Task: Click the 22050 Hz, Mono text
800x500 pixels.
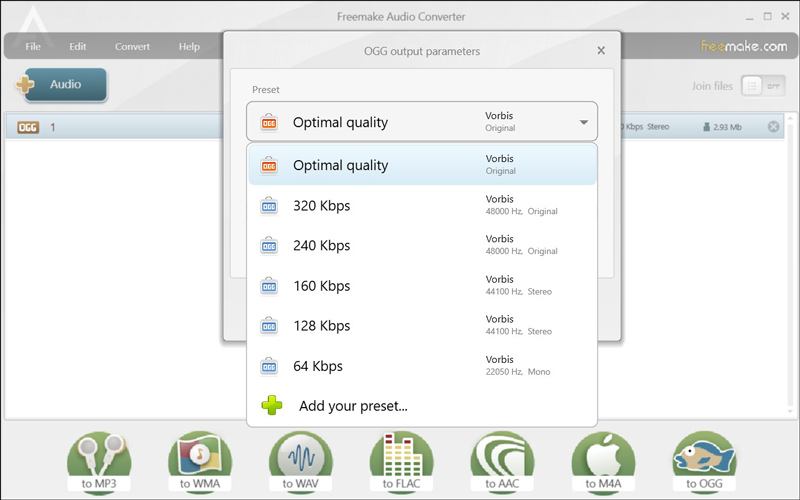Action: 518,372
